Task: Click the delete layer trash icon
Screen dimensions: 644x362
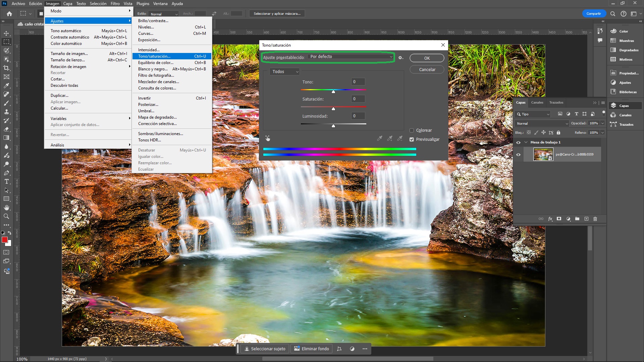Action: point(595,219)
